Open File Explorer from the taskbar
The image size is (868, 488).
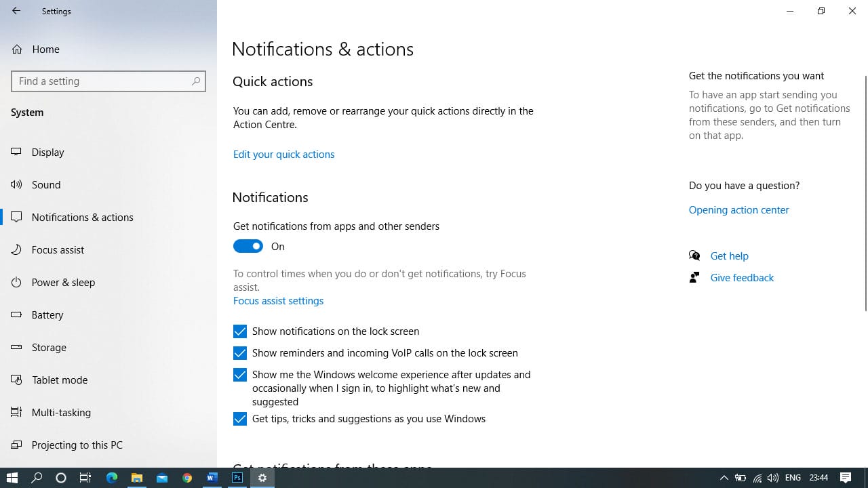[x=137, y=478]
